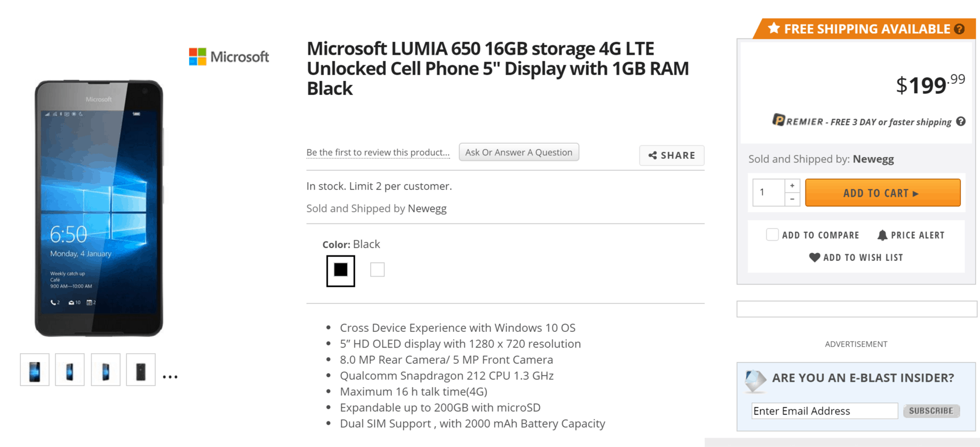This screenshot has height=447, width=980.
Task: Click the heart icon for Add to Wish List
Action: tap(815, 257)
